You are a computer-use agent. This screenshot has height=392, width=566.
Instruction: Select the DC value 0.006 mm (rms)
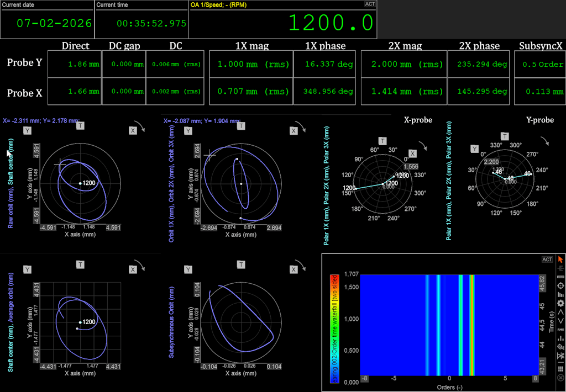176,65
